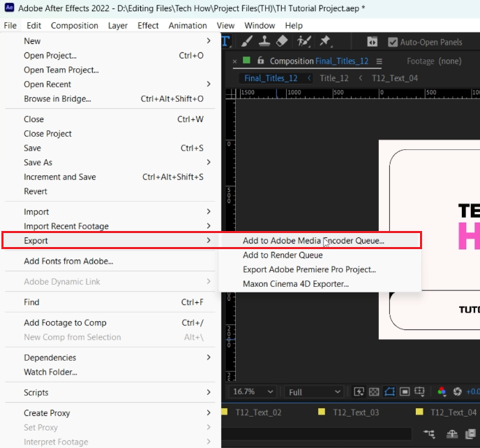Toggle the transparency grid button
The width and height of the screenshot is (480, 448).
374,392
